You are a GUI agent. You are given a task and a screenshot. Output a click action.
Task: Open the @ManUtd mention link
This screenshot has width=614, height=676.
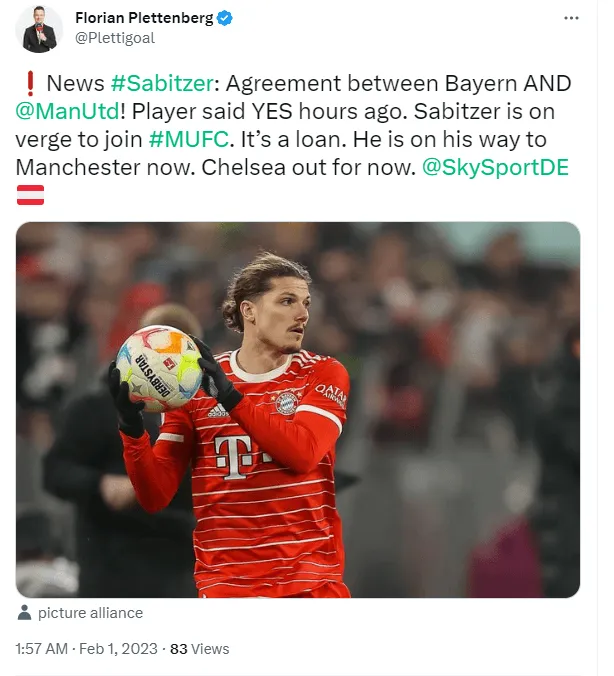68,111
